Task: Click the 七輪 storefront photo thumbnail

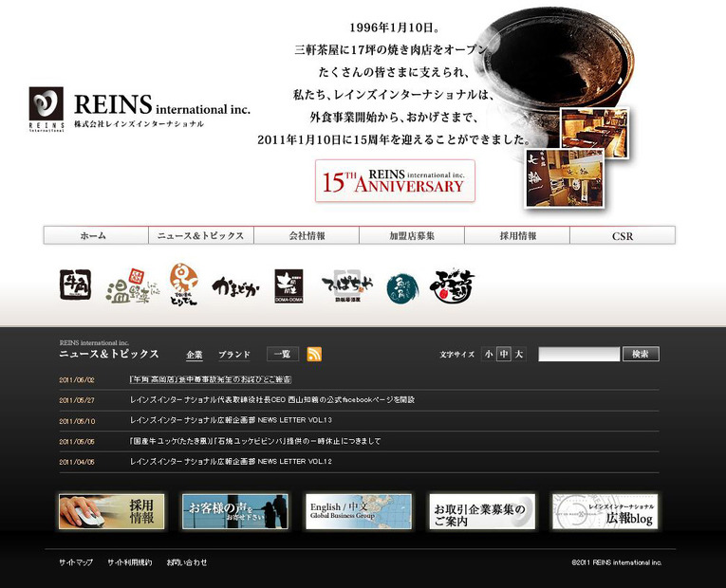Action: tap(565, 178)
